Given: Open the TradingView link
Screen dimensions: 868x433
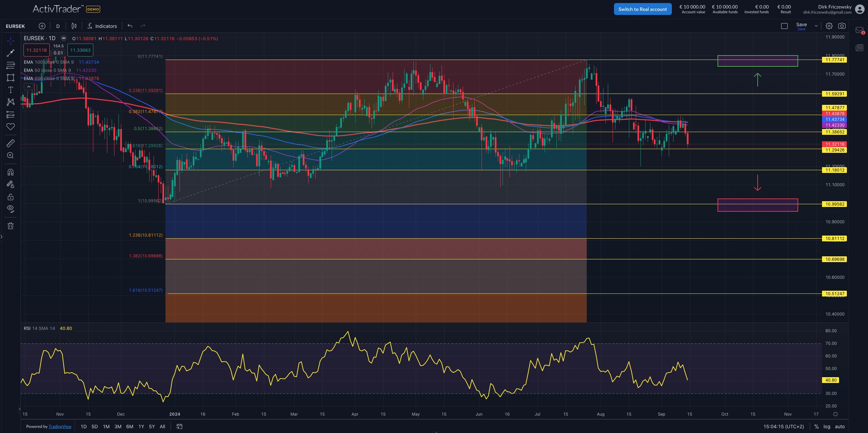Looking at the screenshot, I should [x=60, y=427].
